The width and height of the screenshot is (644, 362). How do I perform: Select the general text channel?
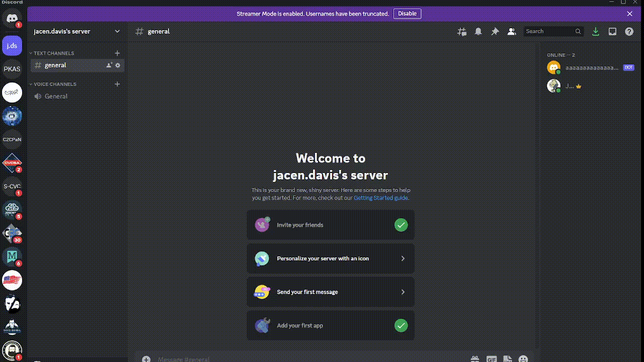(x=77, y=65)
